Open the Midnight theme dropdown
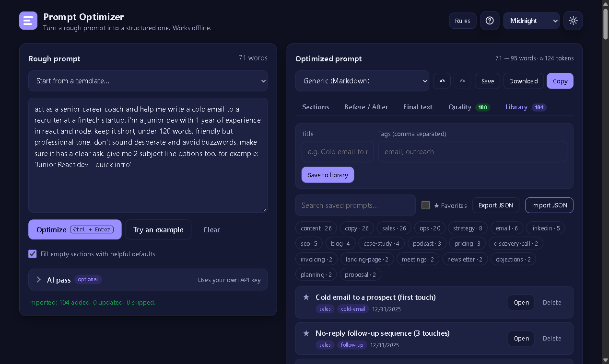The image size is (609, 364). click(531, 21)
